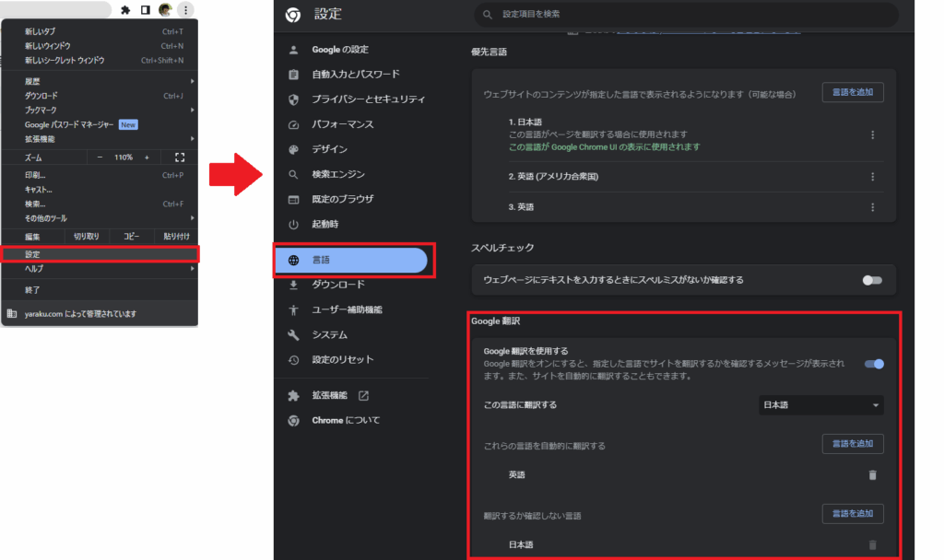Click 貼り付け in edit row

click(x=176, y=237)
